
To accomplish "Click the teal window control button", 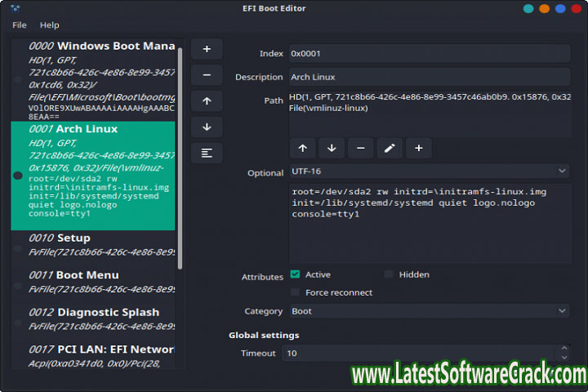I will (528, 9).
